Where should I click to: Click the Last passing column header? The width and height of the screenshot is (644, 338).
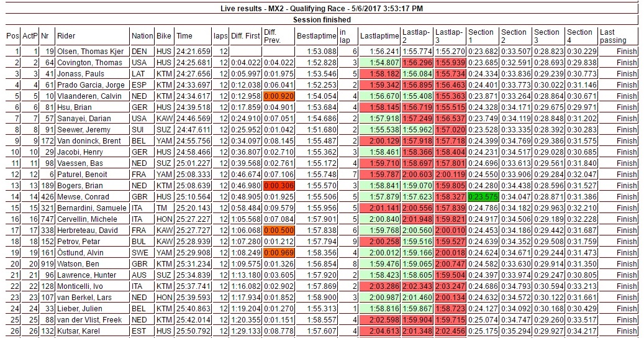(617, 36)
